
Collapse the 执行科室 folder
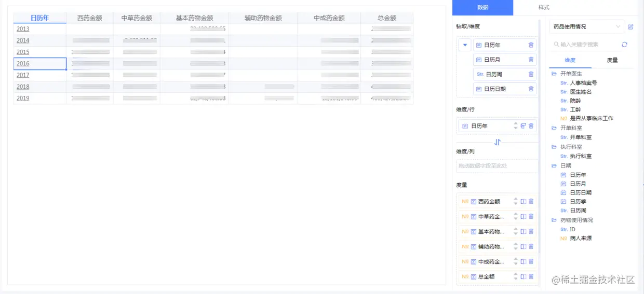[x=554, y=147]
